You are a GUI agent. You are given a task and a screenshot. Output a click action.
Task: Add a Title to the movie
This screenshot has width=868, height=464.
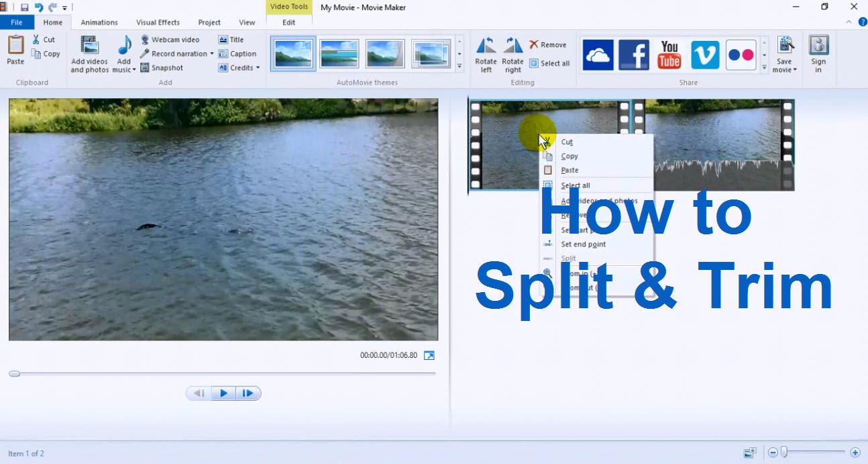[231, 40]
